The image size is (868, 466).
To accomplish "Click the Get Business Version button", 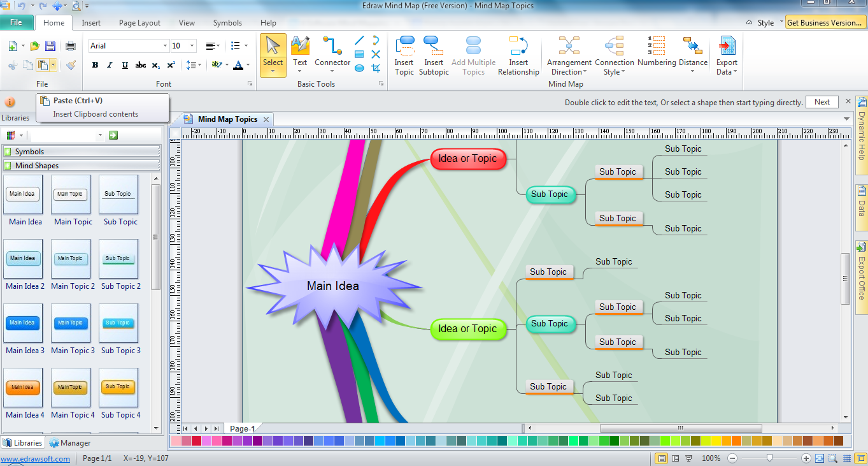I will 825,22.
